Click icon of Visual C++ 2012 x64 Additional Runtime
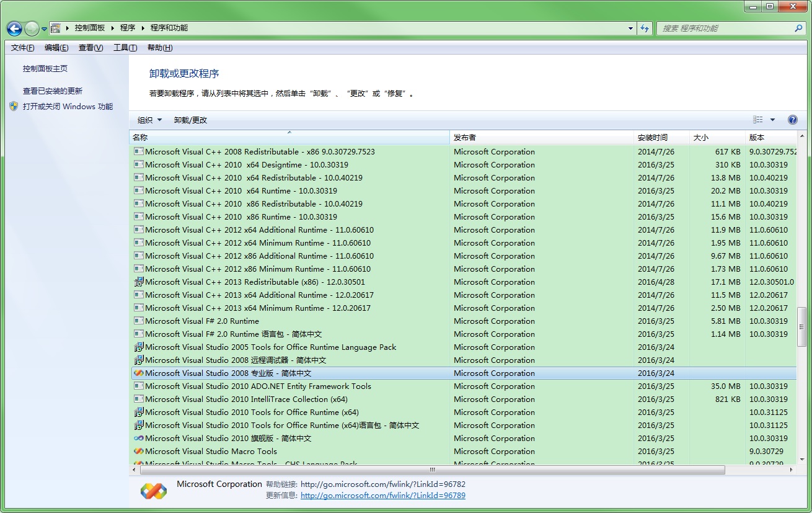Viewport: 812px width, 513px height. pos(139,230)
